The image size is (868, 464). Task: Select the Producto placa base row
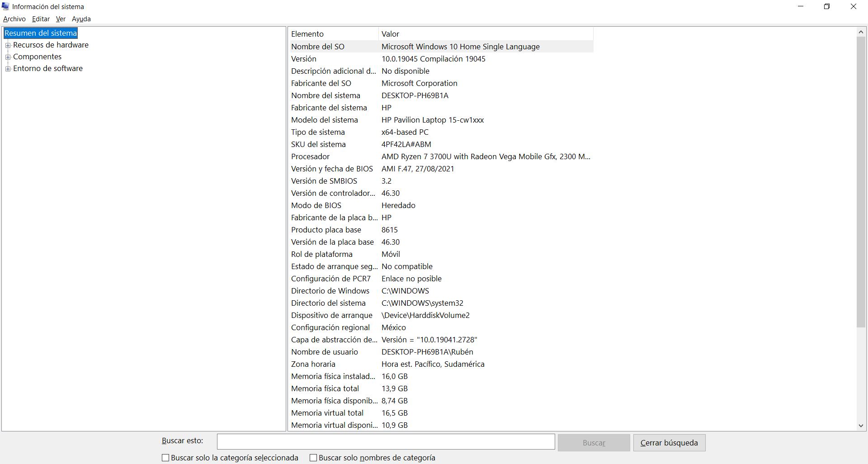(441, 230)
